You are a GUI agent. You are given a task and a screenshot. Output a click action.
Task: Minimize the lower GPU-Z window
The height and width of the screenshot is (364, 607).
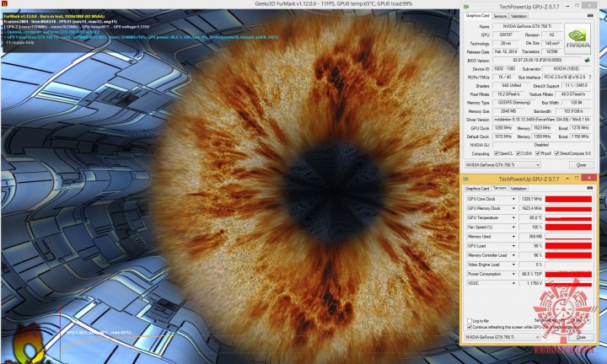567,179
